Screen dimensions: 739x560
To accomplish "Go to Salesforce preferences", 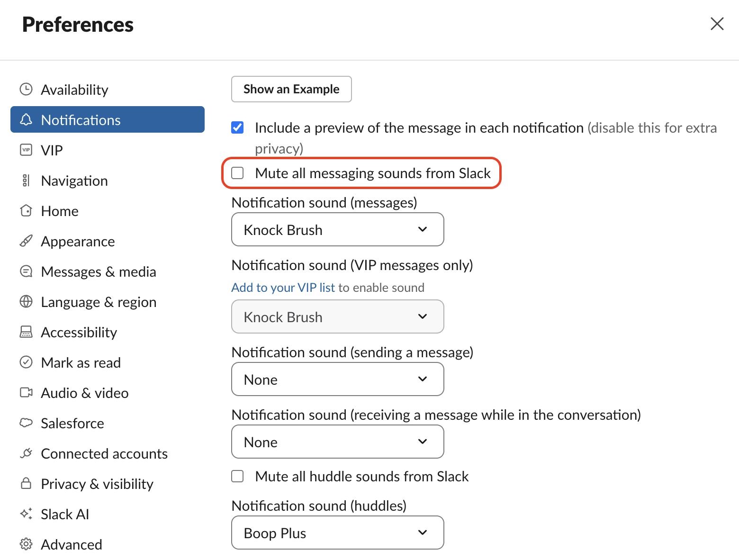I will (108, 423).
